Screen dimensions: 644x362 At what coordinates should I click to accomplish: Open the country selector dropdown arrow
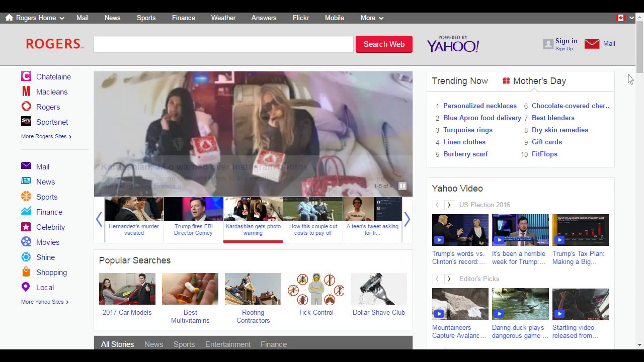[x=631, y=18]
